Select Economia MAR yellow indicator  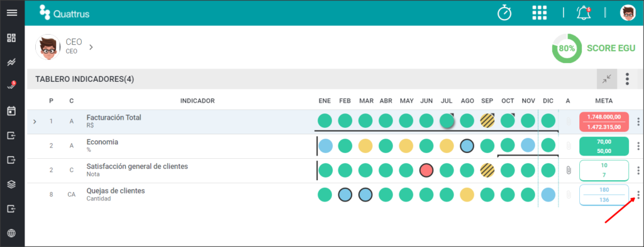pos(365,146)
